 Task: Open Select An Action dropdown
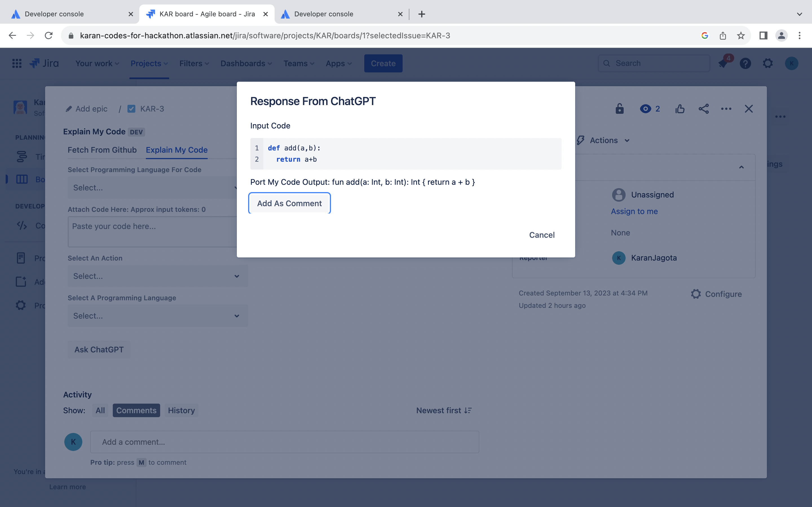(157, 276)
